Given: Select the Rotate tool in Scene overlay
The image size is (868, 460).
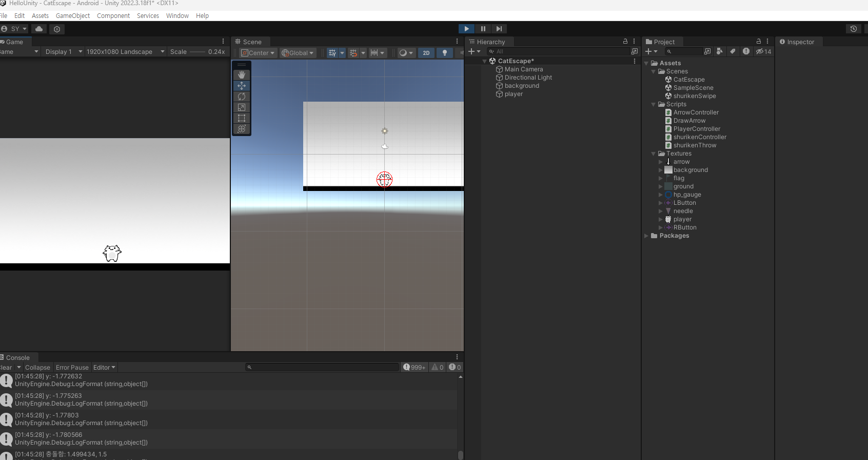Looking at the screenshot, I should tap(242, 97).
